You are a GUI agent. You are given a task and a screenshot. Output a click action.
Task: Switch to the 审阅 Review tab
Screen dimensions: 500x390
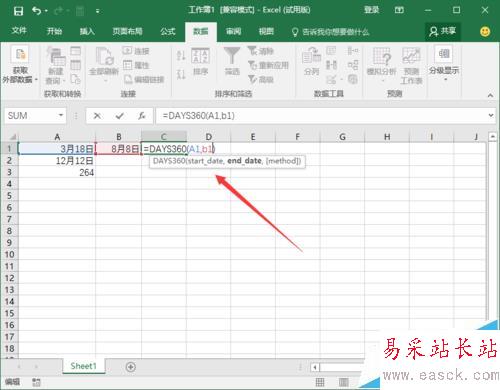pos(233,31)
